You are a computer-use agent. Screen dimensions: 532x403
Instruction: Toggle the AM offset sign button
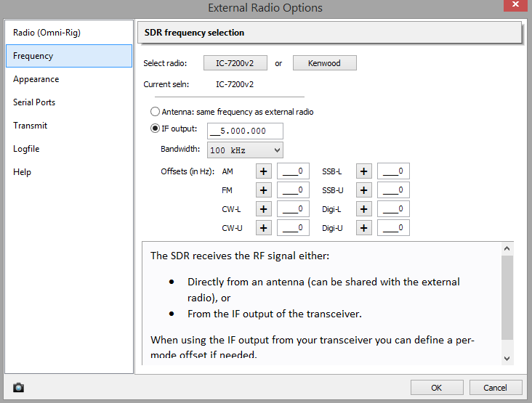(264, 171)
